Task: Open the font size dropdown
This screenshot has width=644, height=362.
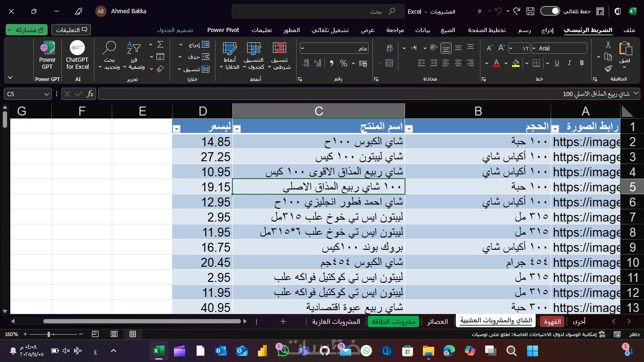Action: 511,48
